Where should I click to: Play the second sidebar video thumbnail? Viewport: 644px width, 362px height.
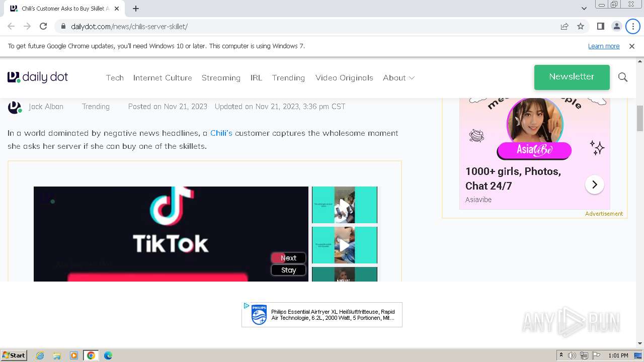pyautogui.click(x=345, y=245)
